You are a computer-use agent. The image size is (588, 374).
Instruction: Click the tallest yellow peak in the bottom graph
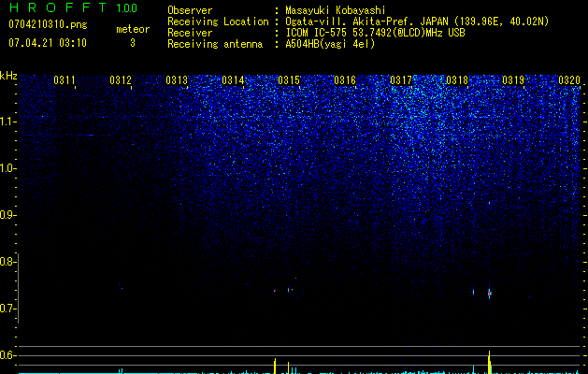point(490,362)
